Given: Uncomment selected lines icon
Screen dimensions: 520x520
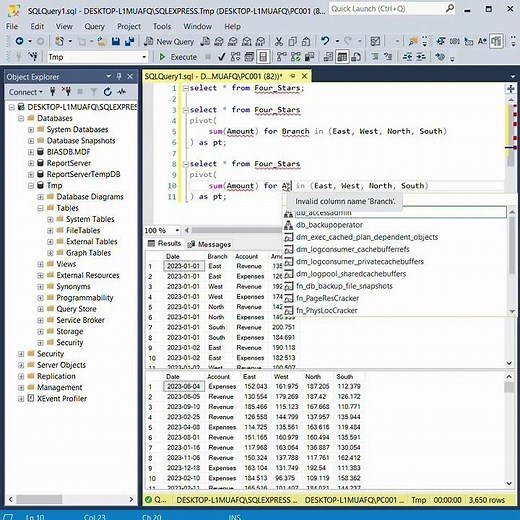Looking at the screenshot, I should [x=388, y=57].
